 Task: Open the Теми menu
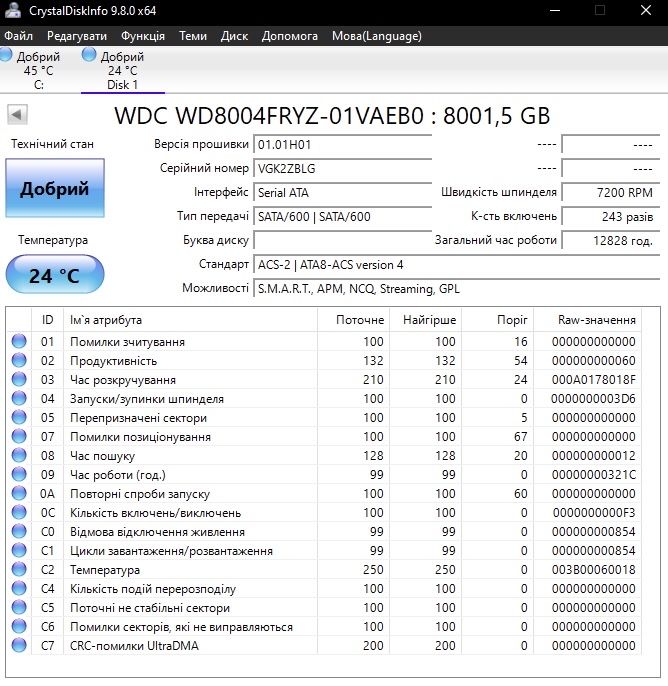192,35
